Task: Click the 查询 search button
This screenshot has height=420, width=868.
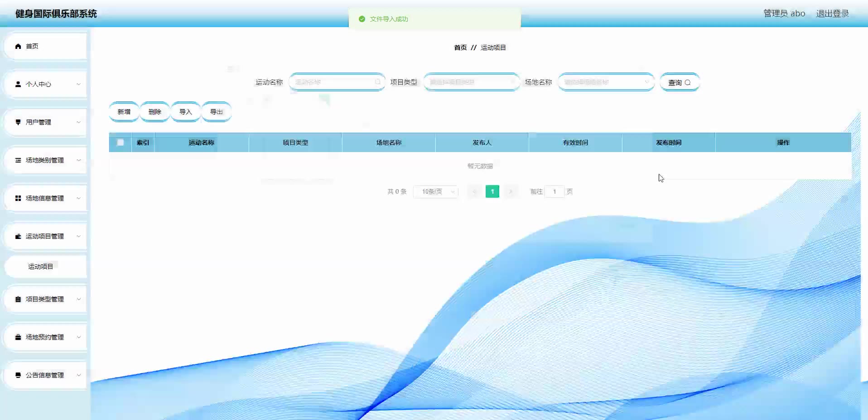Action: pos(680,82)
